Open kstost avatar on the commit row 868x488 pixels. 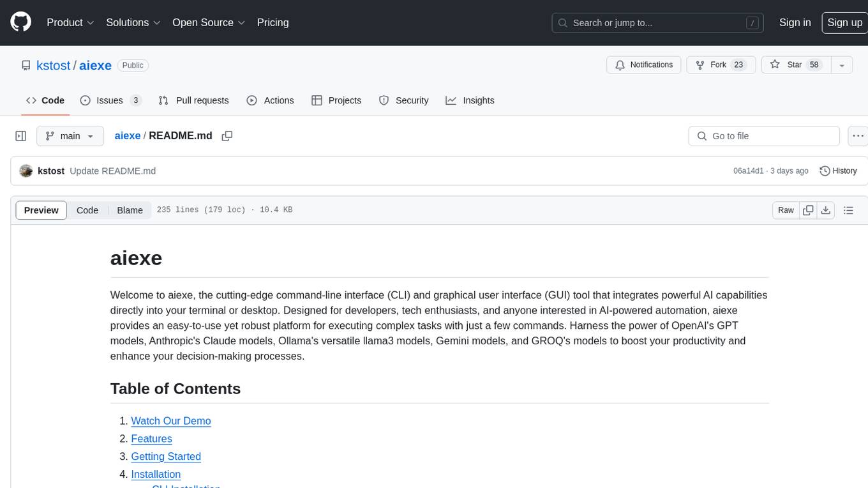[26, 171]
